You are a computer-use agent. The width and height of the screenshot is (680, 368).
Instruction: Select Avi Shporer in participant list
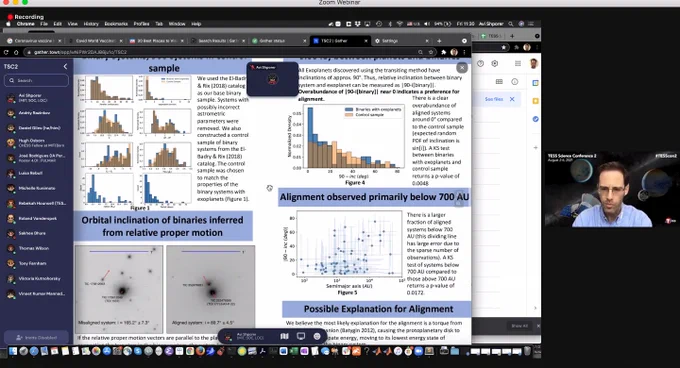[x=36, y=98]
